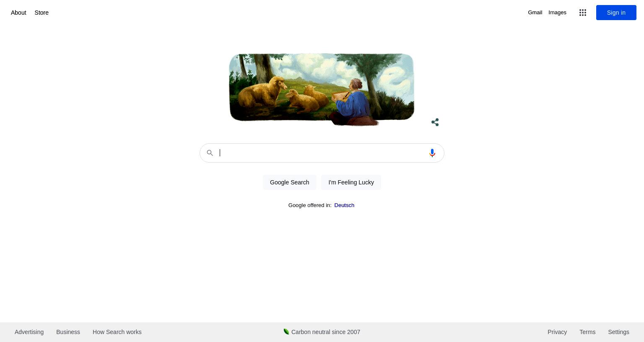Viewport: 644px width, 342px height.
Task: Open the Business footer link
Action: (68, 332)
